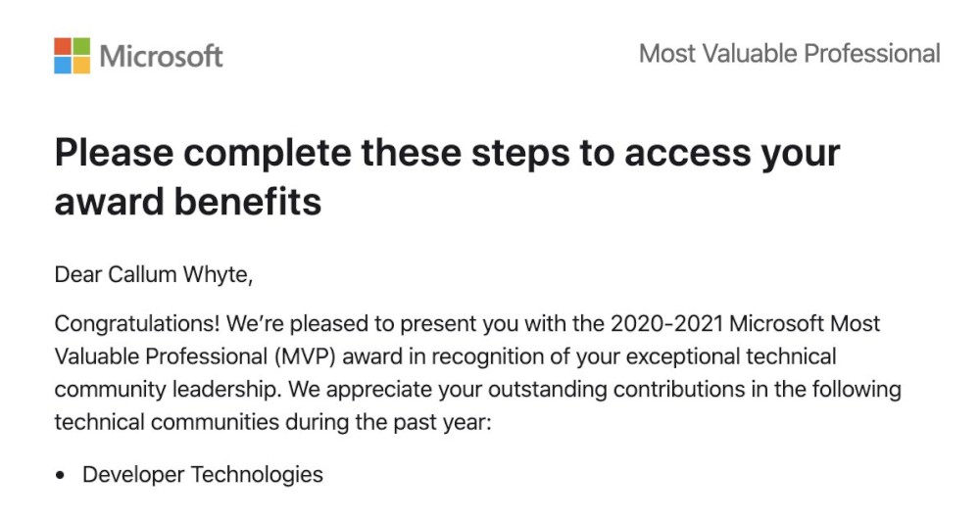Click the yellow square in Microsoft logo

pos(81,65)
